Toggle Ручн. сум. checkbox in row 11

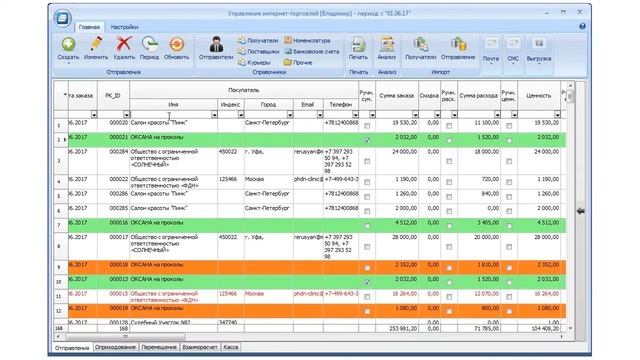(367, 297)
